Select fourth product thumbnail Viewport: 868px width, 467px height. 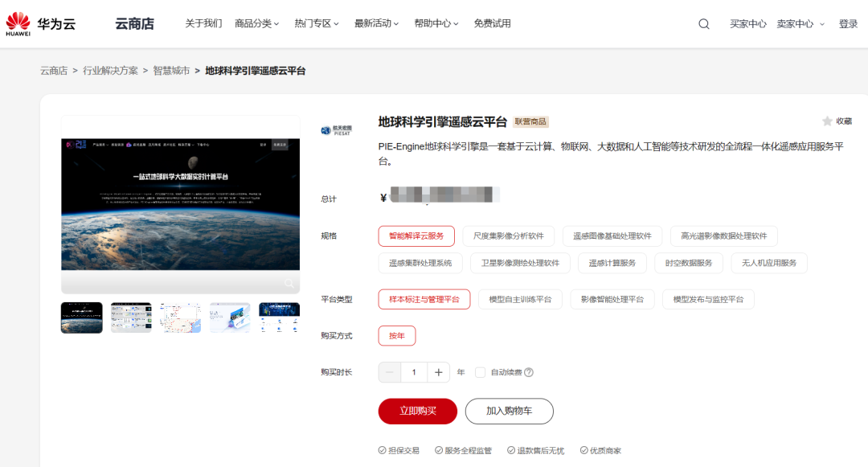[230, 317]
